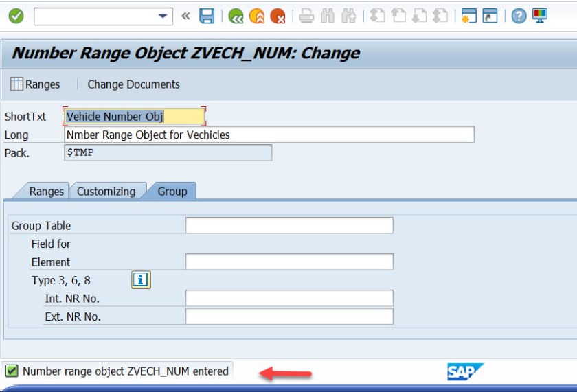Click the Find binoculars icon
The height and width of the screenshot is (392, 577).
coord(328,16)
